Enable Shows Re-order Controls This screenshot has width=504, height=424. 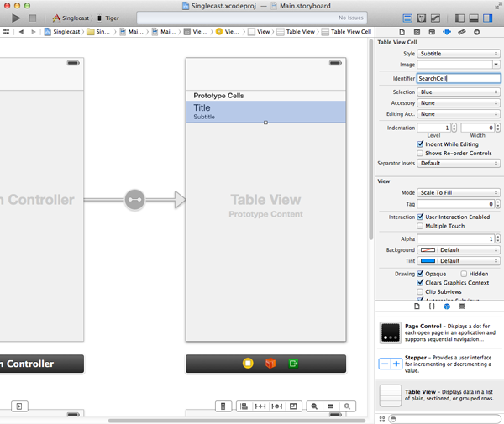[x=420, y=153]
